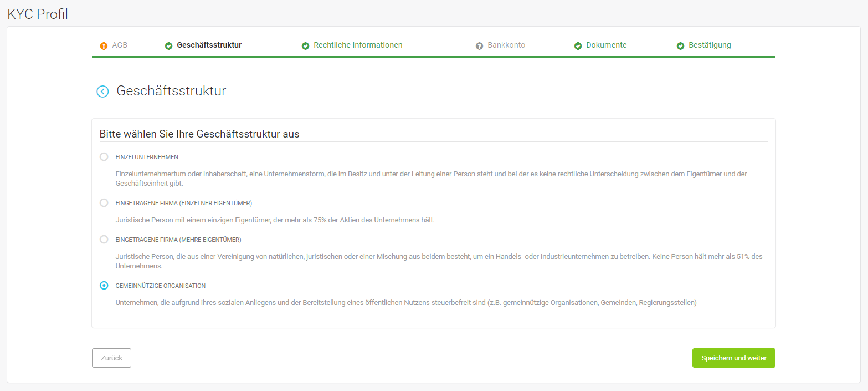Screen dimensions: 868x391
Task: Select EINGETRAGENE FIRMA (MEHRE EIGENTÜMER) option
Action: pyautogui.click(x=104, y=239)
